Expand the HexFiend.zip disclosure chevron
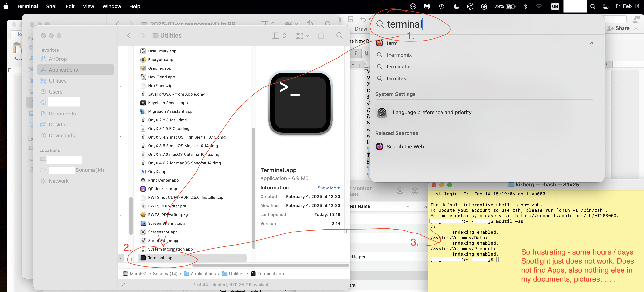The width and height of the screenshot is (644, 292). coord(121,86)
